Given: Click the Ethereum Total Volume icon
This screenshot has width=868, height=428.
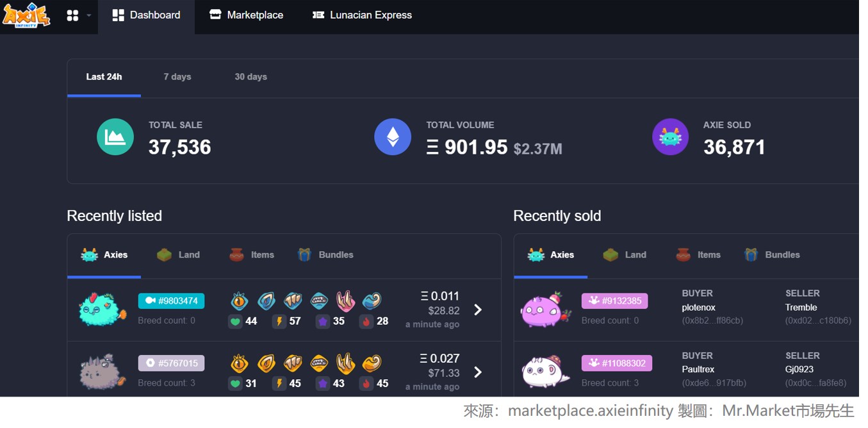Looking at the screenshot, I should click(393, 137).
